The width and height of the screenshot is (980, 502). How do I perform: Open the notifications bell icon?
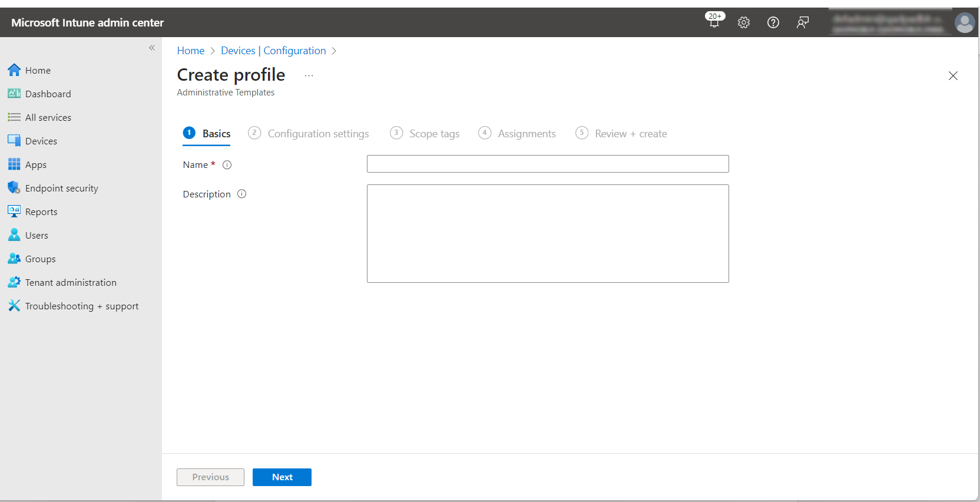pyautogui.click(x=714, y=22)
